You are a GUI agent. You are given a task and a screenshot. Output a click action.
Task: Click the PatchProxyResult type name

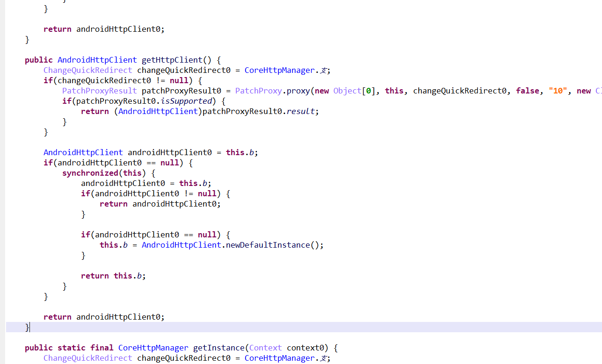pos(99,91)
